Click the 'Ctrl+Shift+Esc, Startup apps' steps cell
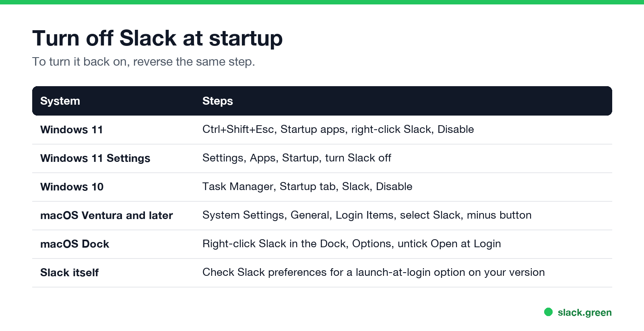The image size is (644, 331). (338, 129)
